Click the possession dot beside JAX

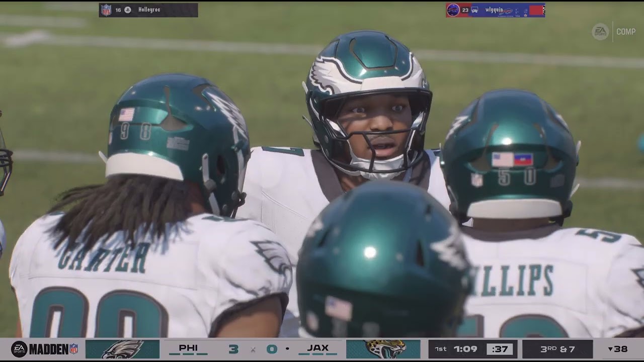pyautogui.click(x=287, y=348)
